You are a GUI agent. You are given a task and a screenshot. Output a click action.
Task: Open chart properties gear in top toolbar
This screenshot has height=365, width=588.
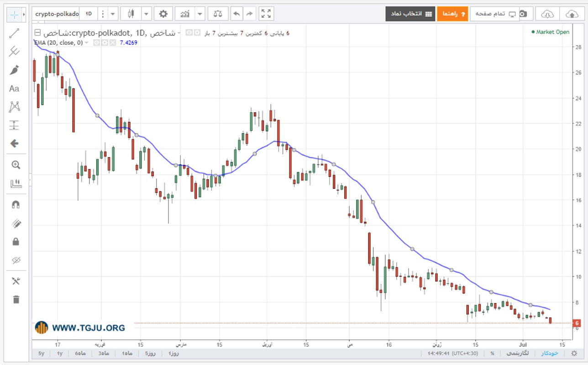[163, 14]
